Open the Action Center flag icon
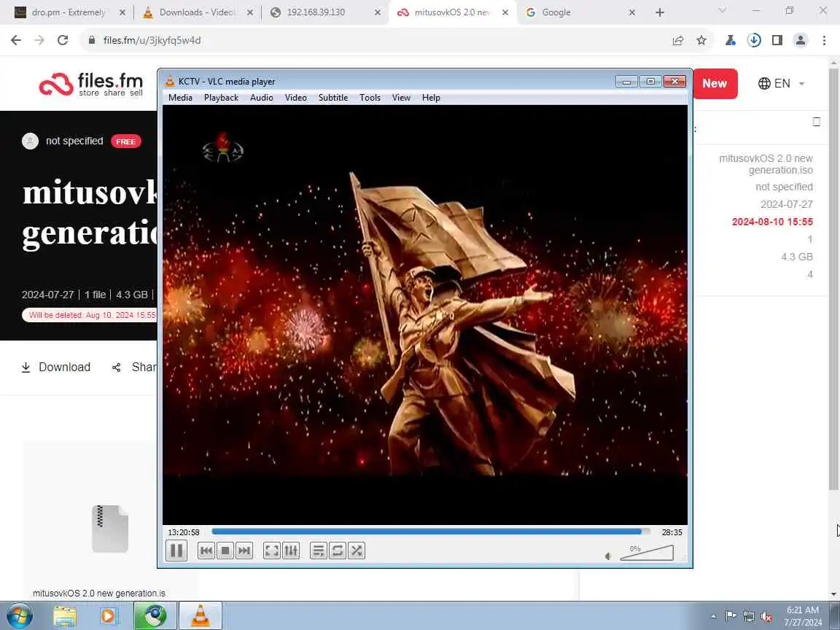The image size is (840, 630). [x=730, y=616]
